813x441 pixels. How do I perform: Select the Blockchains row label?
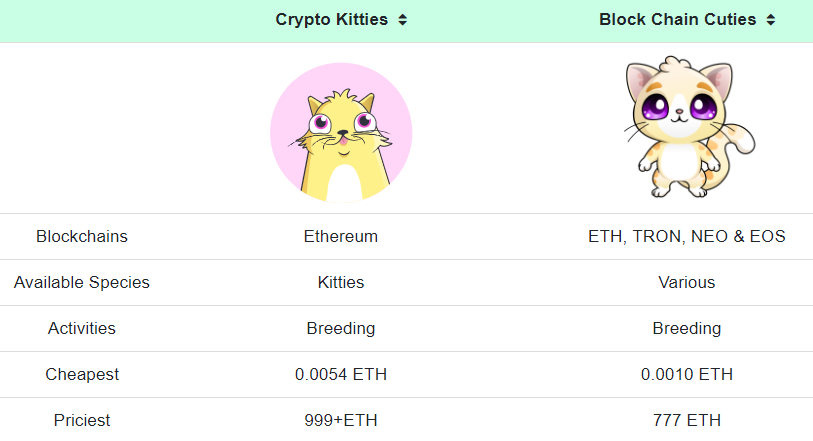(x=82, y=237)
